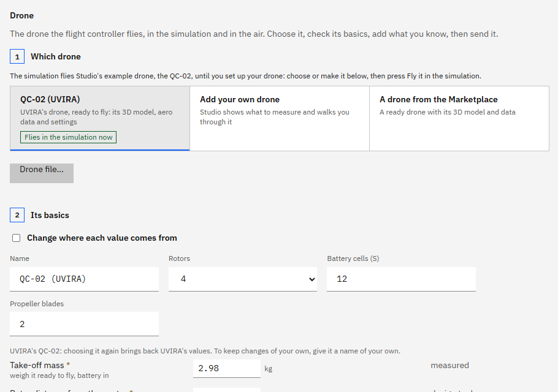Click the 'weigh it ready to fly, battery in' hint

click(x=59, y=375)
